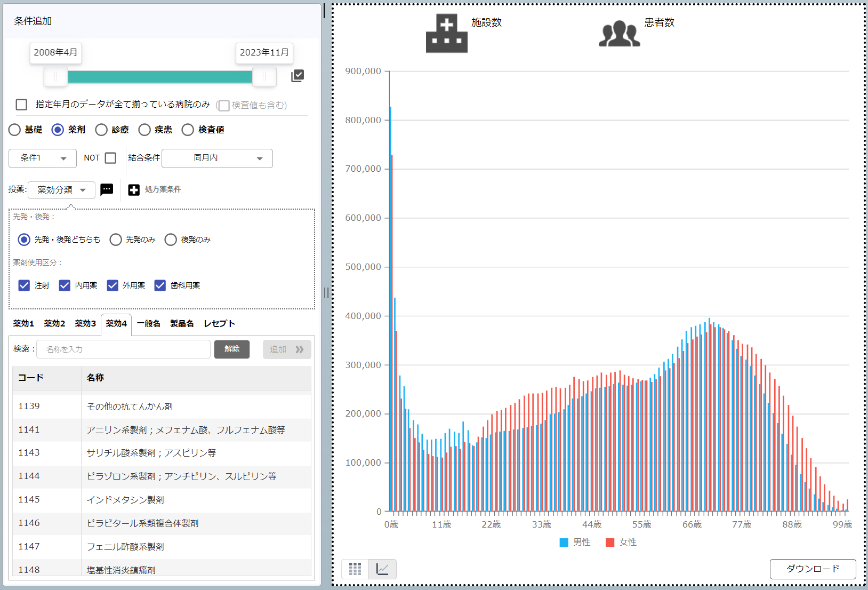Select the 診療 radio button

click(x=101, y=130)
